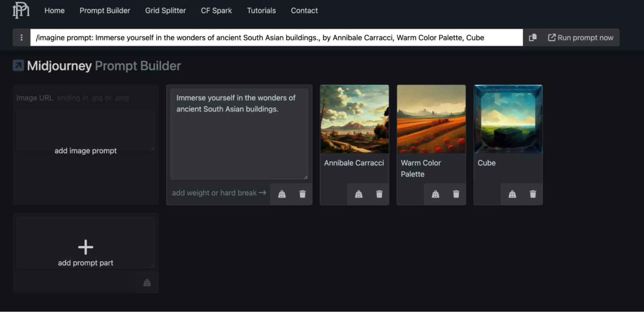Click the shop icon under Annibale Carracci card

358,194
